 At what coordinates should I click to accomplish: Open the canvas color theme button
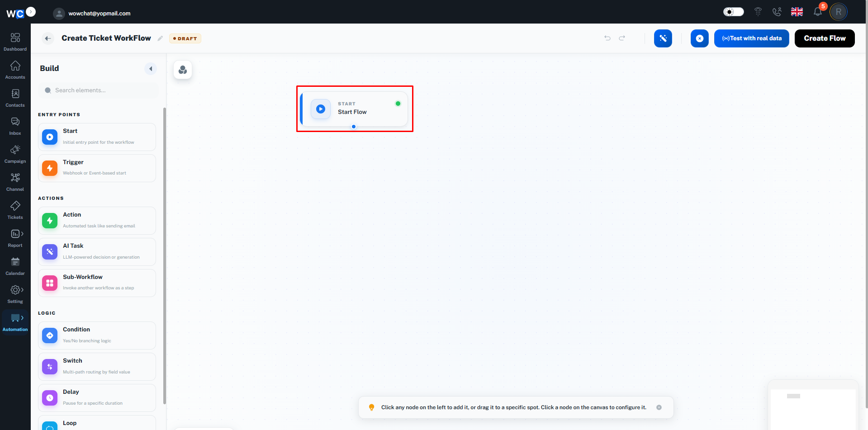[x=183, y=70]
